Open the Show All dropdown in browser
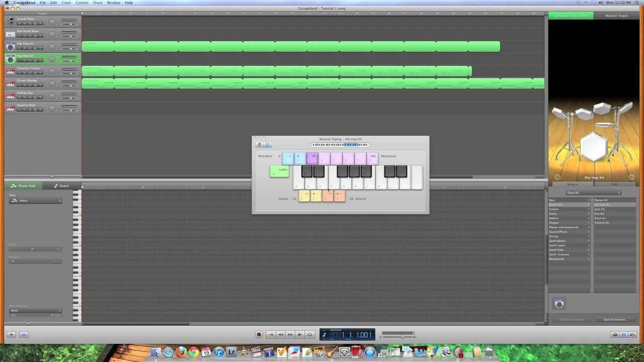This screenshot has height=362, width=644. coord(593,193)
